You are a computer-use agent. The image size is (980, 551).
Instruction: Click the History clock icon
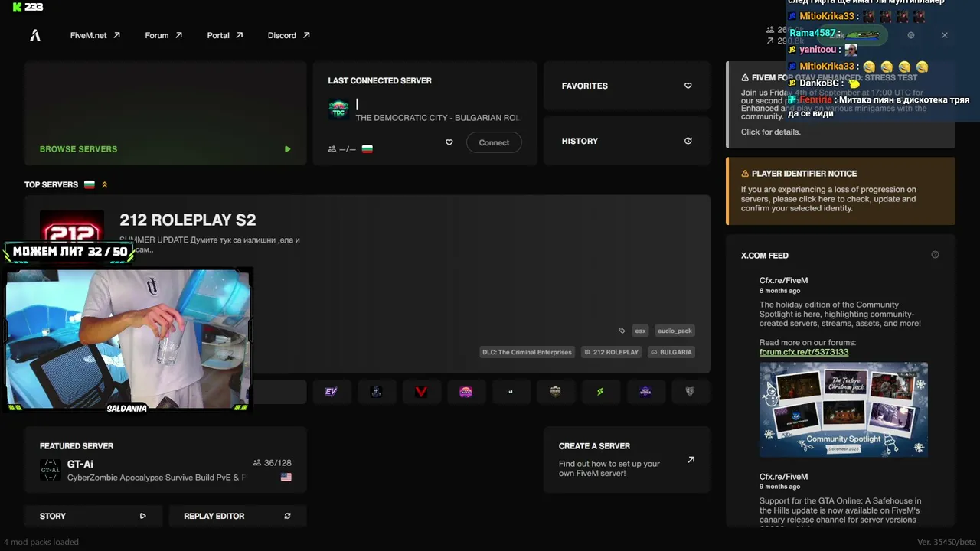tap(688, 141)
